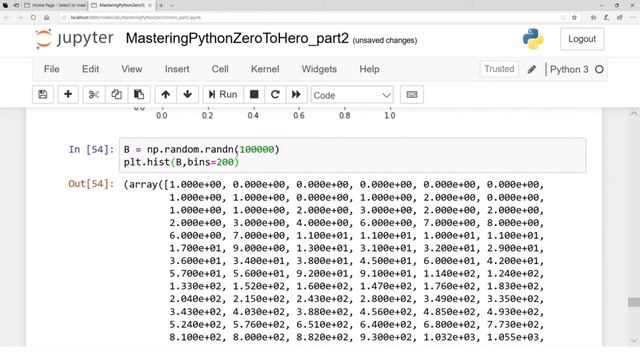Image resolution: width=640 pixels, height=360 pixels.
Task: Click into code cell In [54]
Action: 352,156
